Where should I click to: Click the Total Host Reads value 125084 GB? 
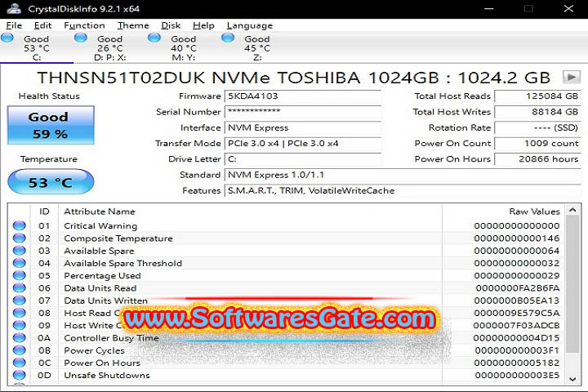tap(537, 96)
